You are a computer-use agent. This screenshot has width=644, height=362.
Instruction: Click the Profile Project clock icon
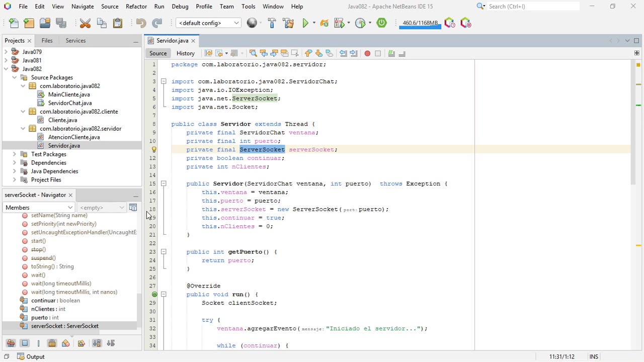pyautogui.click(x=360, y=23)
